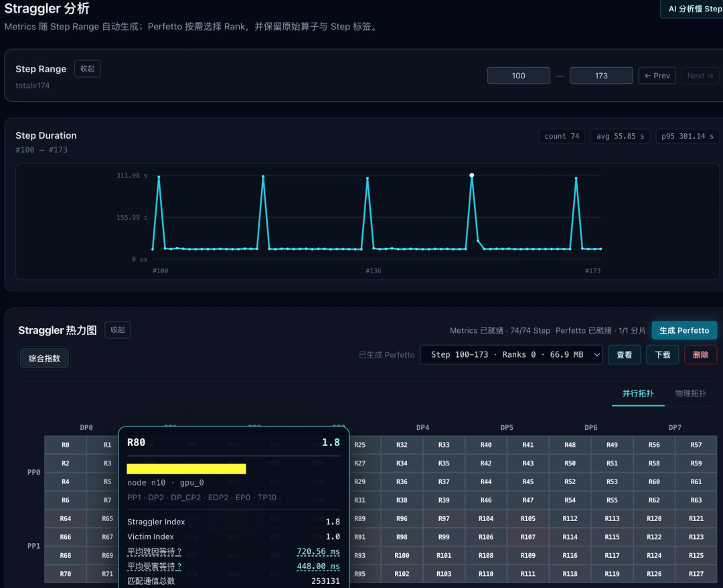
Task: Select the 综合指数 metric button
Action: pyautogui.click(x=44, y=358)
